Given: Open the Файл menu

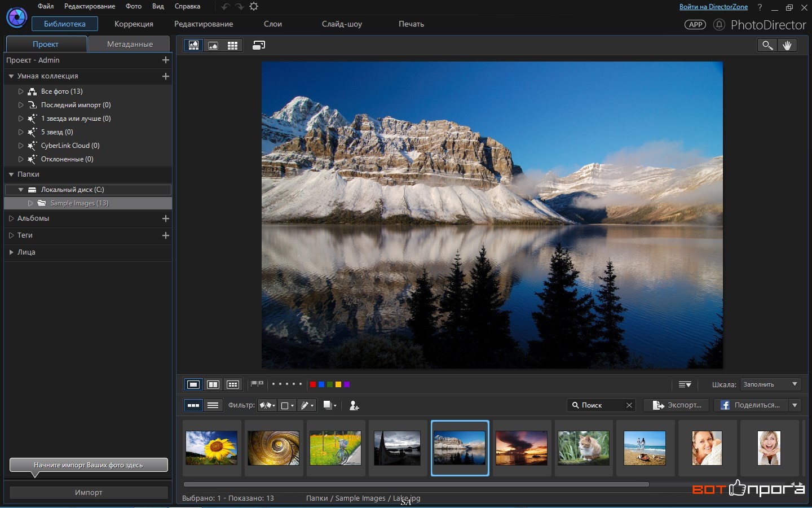Looking at the screenshot, I should [x=46, y=6].
